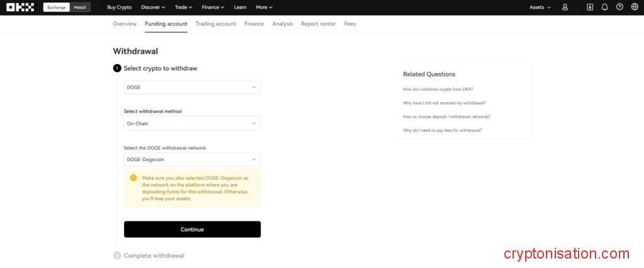
Task: Click the step 1 number badge
Action: [117, 69]
